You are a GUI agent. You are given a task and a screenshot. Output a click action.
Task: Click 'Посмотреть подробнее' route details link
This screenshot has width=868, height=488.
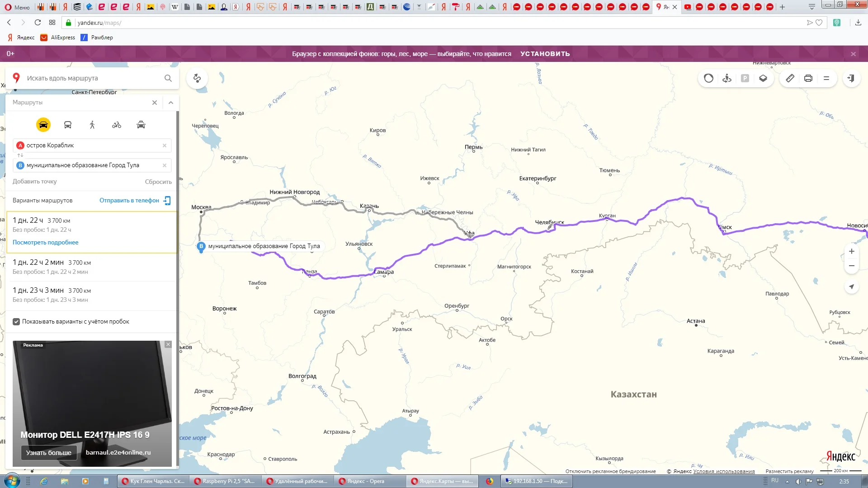coord(46,242)
